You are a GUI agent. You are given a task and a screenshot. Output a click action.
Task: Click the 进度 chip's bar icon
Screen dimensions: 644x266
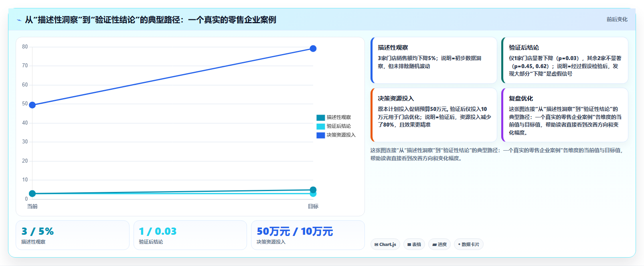(434, 244)
